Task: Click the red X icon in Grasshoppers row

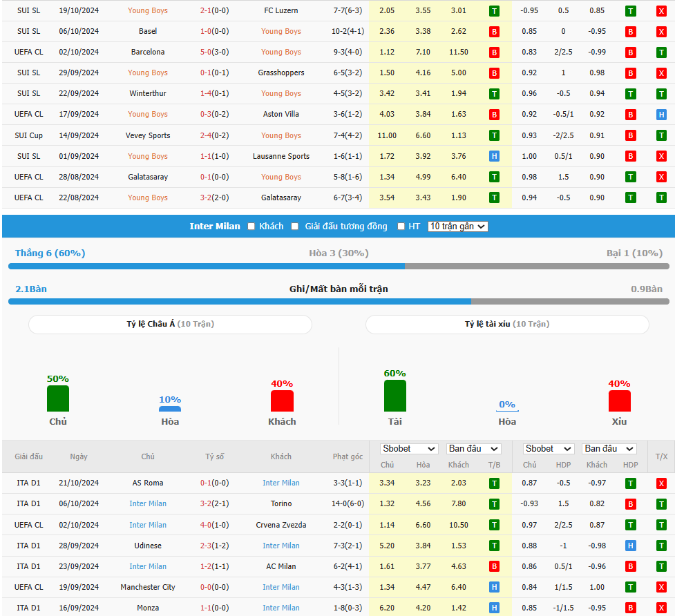Action: coord(661,73)
